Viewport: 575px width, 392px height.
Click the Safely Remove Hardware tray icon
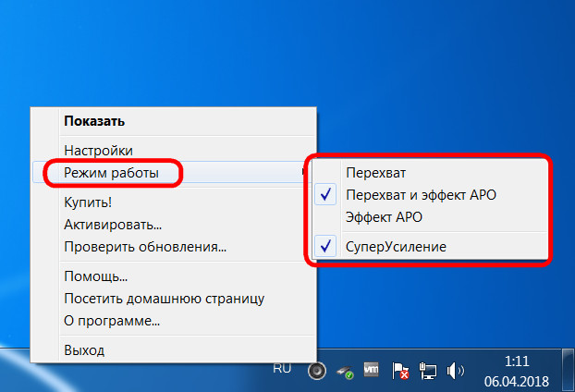(x=346, y=372)
